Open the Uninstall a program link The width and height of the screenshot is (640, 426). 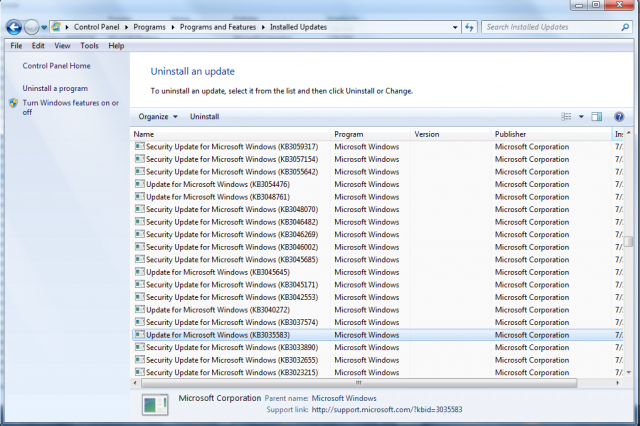coord(55,88)
